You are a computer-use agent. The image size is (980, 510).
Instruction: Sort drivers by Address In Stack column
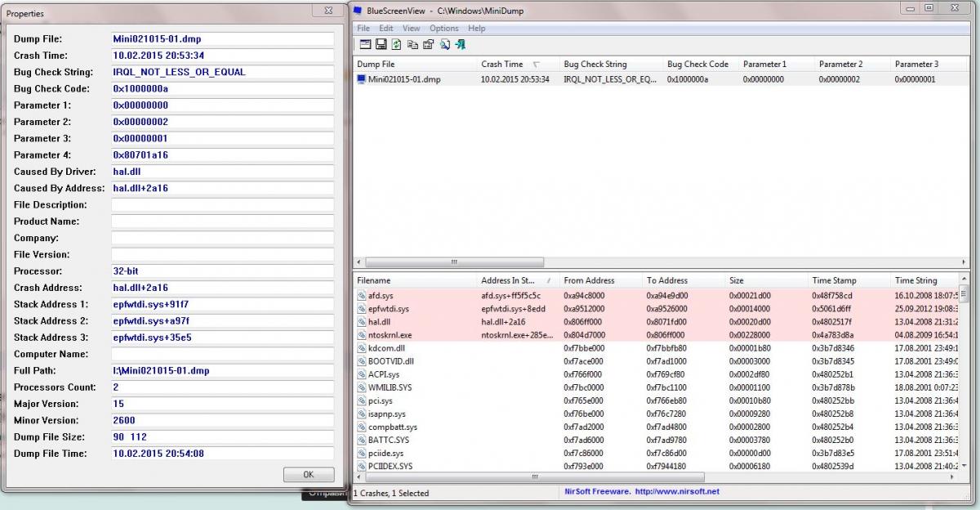[x=512, y=280]
